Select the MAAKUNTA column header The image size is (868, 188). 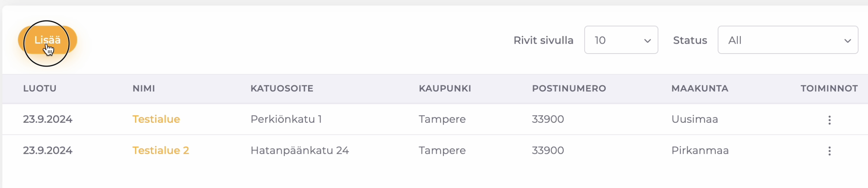[x=700, y=89]
